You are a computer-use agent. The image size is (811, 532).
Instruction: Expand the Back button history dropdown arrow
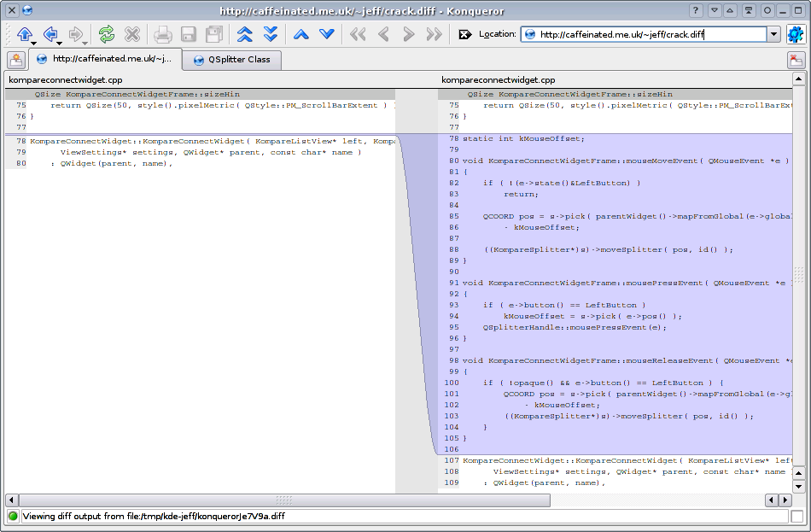(59, 43)
